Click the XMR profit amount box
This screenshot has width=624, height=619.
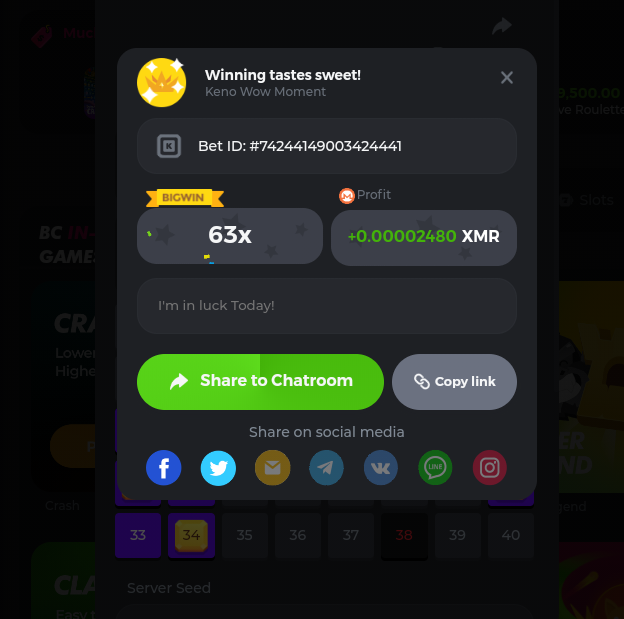tap(424, 238)
